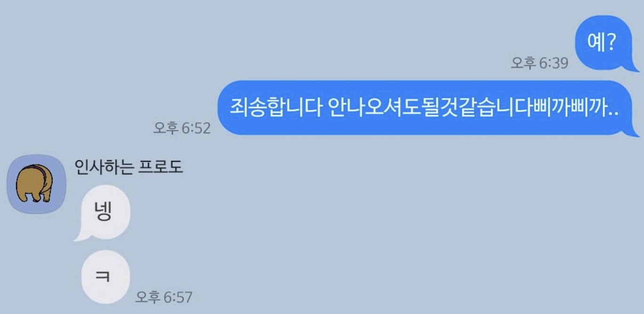This screenshot has width=644, height=314.
Task: Tap the word 프로도 in the sender name
Action: pyautogui.click(x=160, y=167)
